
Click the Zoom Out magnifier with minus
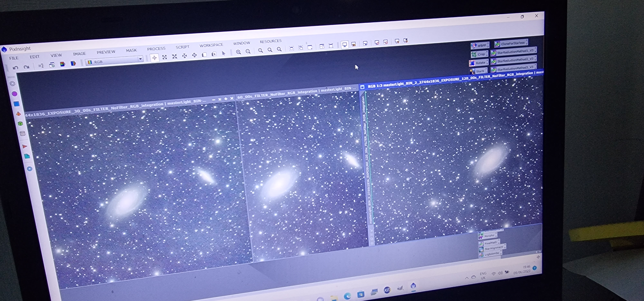click(248, 52)
